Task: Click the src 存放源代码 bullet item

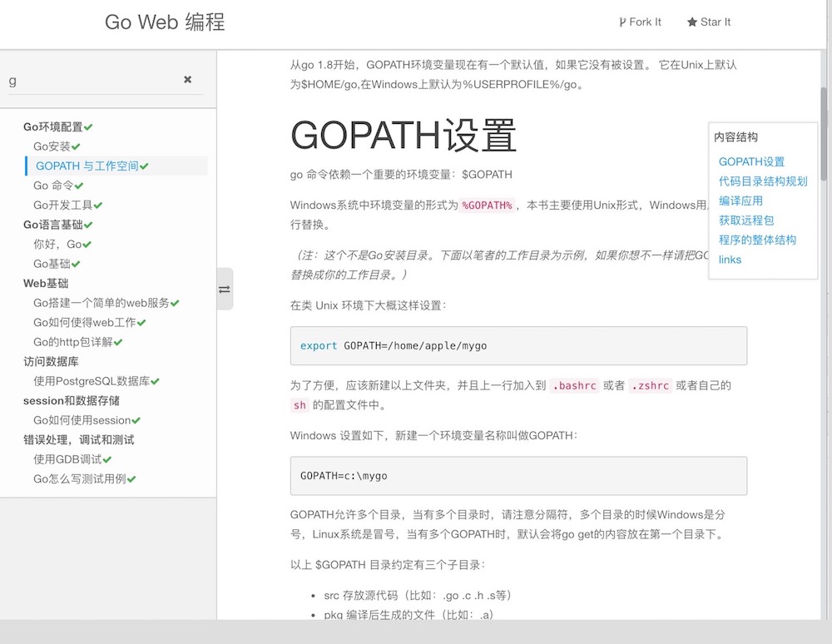Action: (418, 596)
